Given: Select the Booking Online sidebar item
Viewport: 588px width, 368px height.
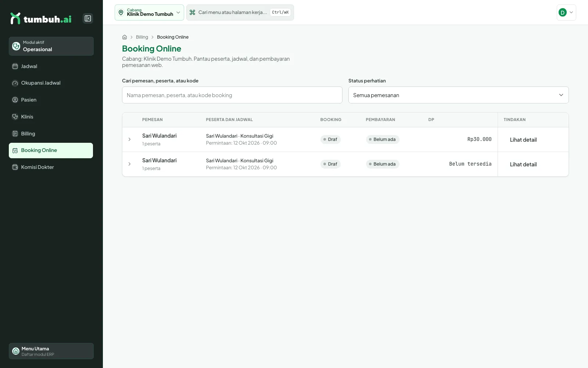Looking at the screenshot, I should (51, 151).
